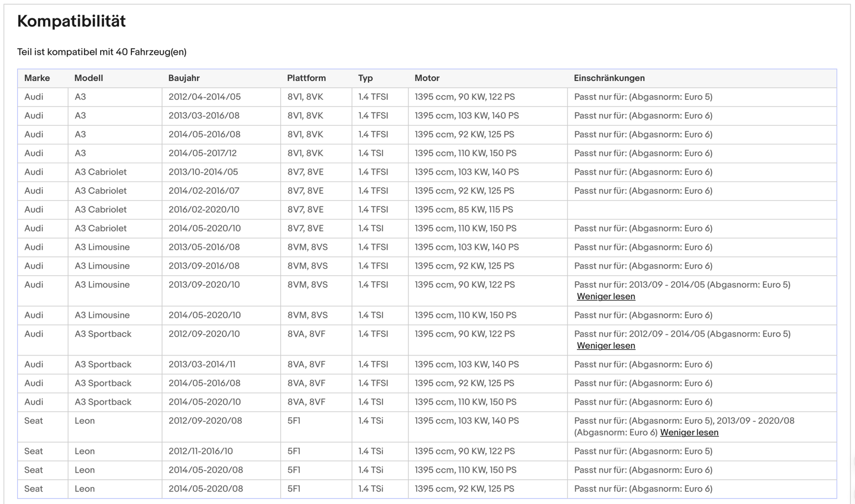Click the A3 Cabriolet 85 KW, 115 PS row
Screen dimensions: 855x504
pos(464,209)
